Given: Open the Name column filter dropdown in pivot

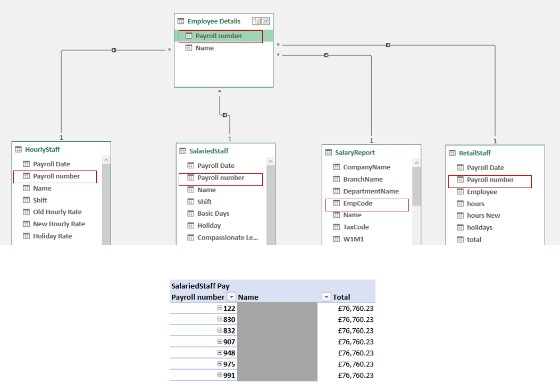Looking at the screenshot, I should click(x=326, y=297).
